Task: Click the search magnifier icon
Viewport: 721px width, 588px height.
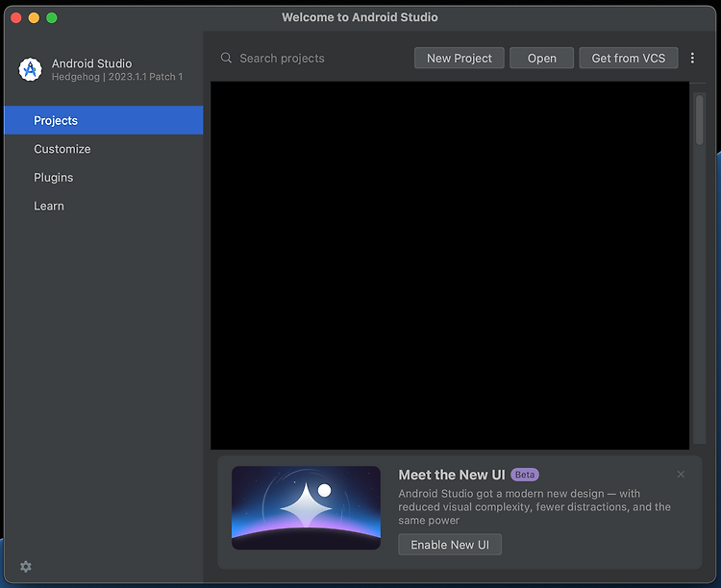Action: [x=226, y=58]
